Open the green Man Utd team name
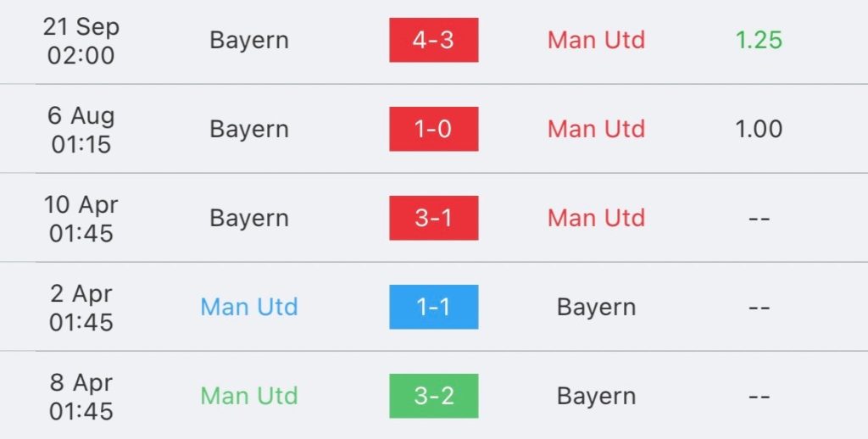Screen dimensions: 868x439 (x=249, y=396)
